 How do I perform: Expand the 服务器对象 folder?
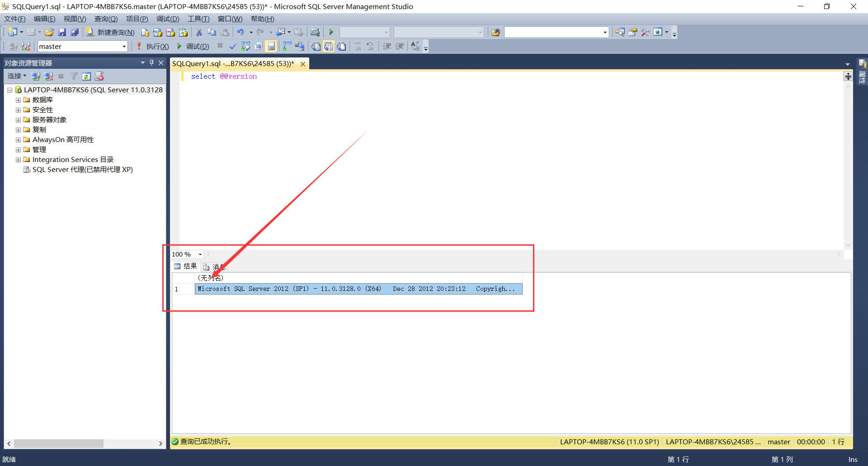(x=18, y=120)
